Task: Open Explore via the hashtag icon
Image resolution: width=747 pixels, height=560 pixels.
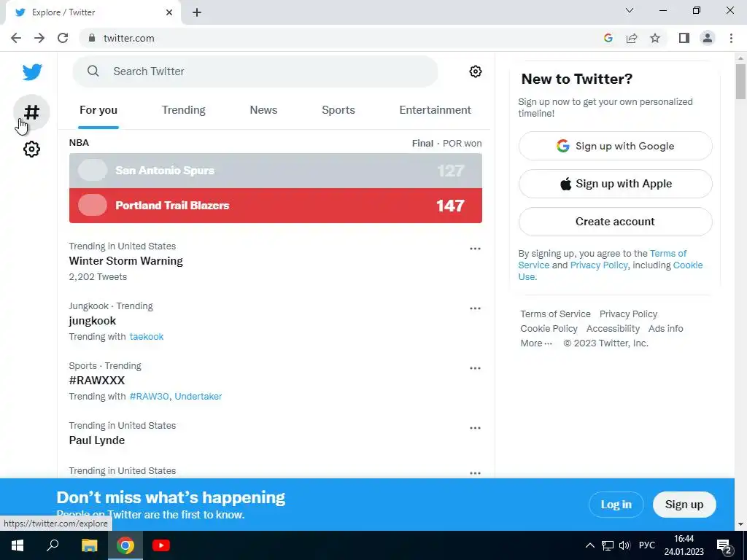Action: (31, 112)
